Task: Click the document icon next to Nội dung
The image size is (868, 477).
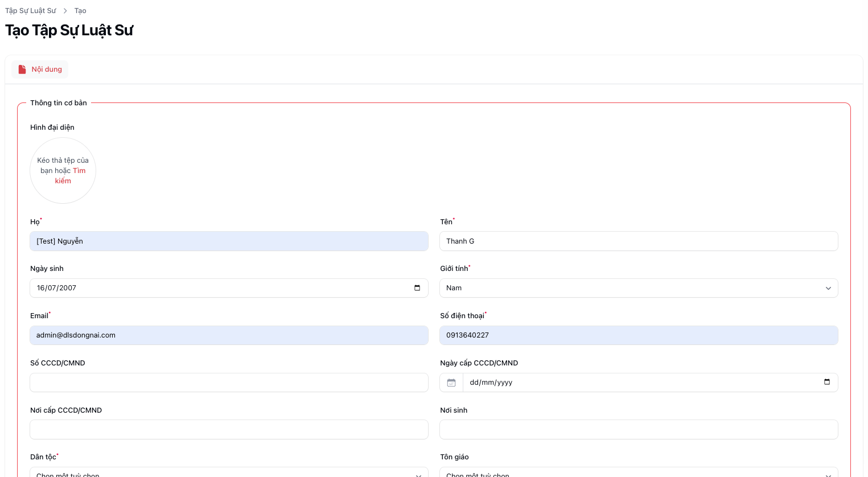Action: click(22, 69)
